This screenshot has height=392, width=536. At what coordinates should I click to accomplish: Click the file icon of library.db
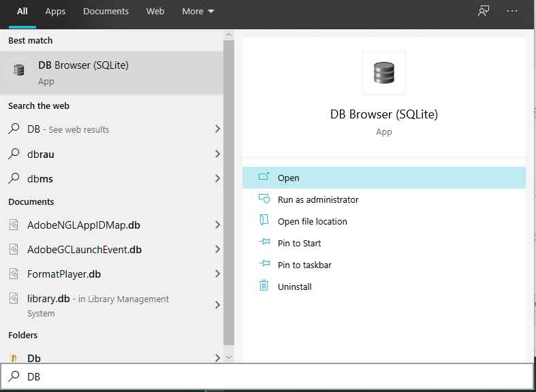click(14, 299)
